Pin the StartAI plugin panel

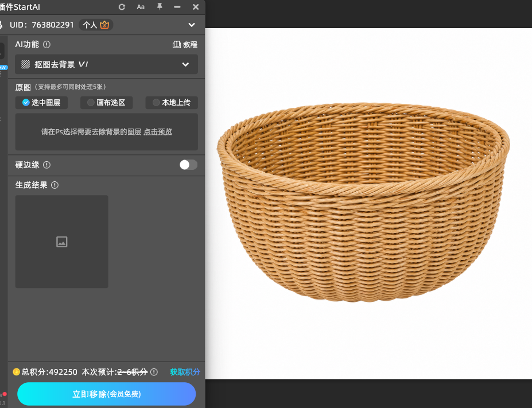pos(160,6)
